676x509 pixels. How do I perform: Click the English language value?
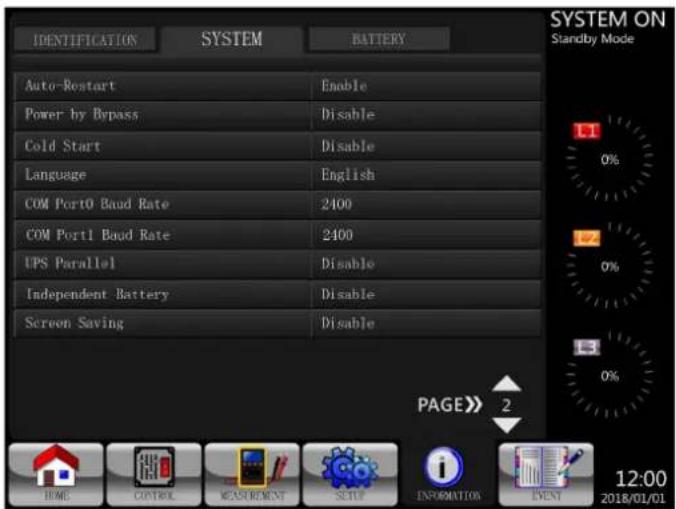[x=348, y=175]
